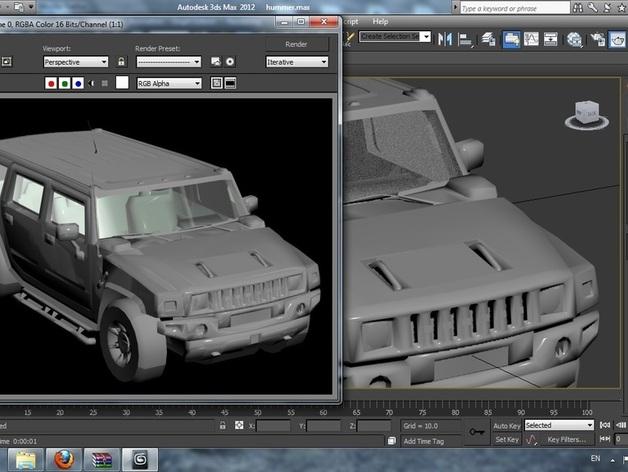
Task: Click the Edit Named Selection Sets icon
Action: point(348,39)
